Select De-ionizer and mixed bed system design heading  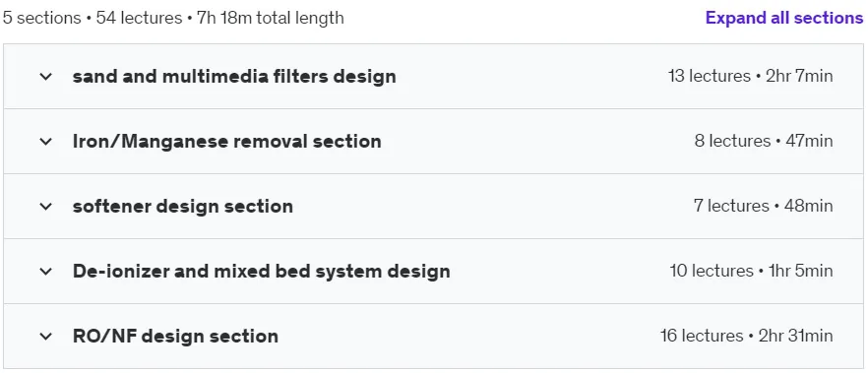(x=262, y=272)
